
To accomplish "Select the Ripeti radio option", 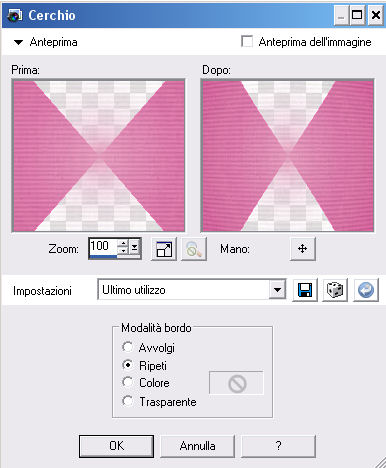I will coord(128,365).
